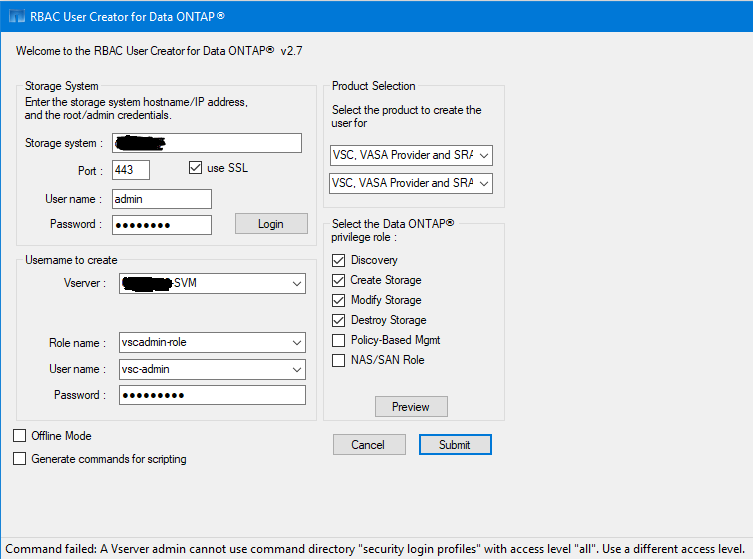Expand the Role name dropdown
Viewport: 753px width, 559px height.
tap(296, 342)
